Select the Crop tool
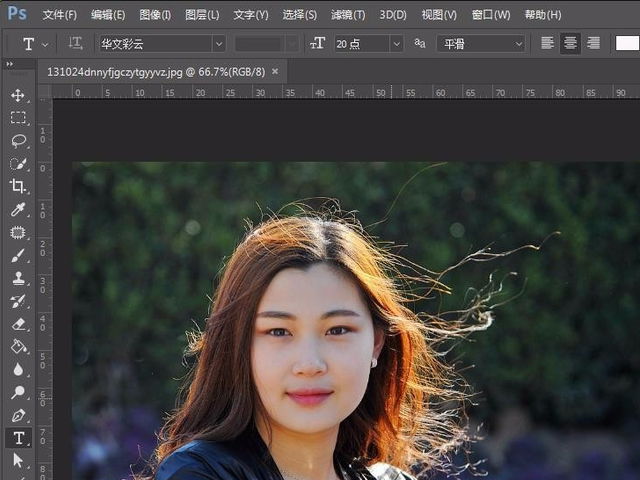This screenshot has width=640, height=480. pos(18,186)
